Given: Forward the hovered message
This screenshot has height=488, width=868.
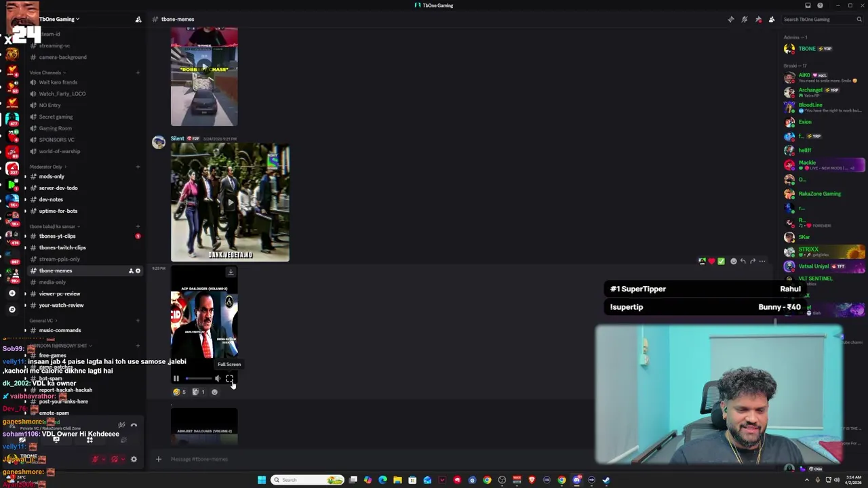Looking at the screenshot, I should tap(752, 261).
